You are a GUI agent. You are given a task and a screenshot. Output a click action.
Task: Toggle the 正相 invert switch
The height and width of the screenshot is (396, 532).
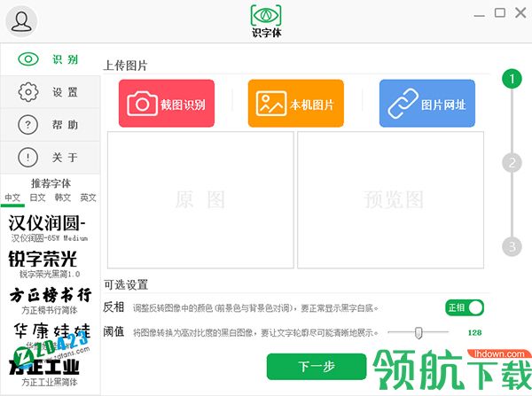pyautogui.click(x=465, y=307)
